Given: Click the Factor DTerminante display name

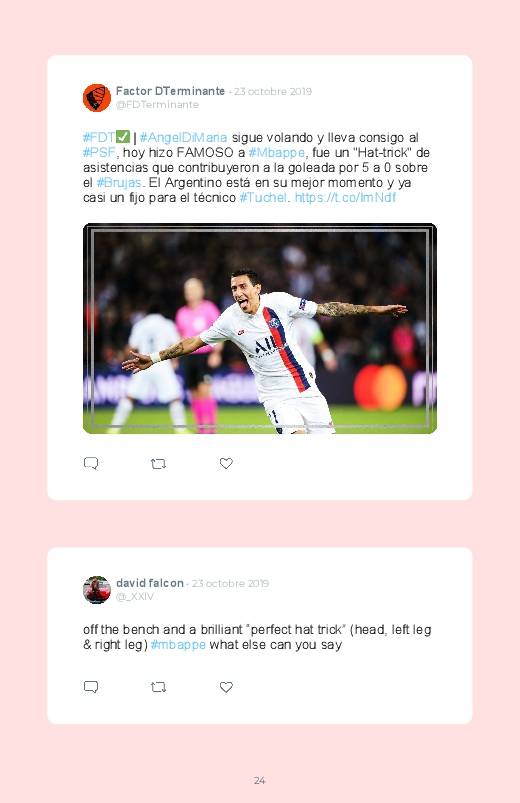Looking at the screenshot, I should (171, 91).
